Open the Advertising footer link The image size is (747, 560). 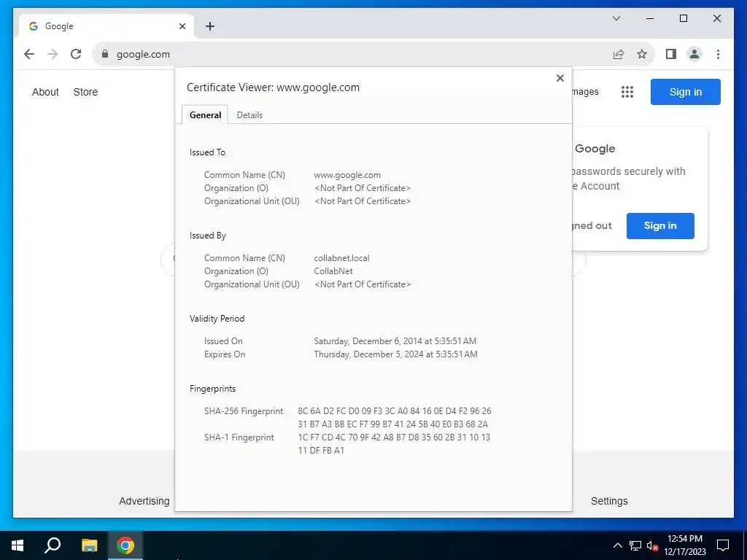(144, 501)
